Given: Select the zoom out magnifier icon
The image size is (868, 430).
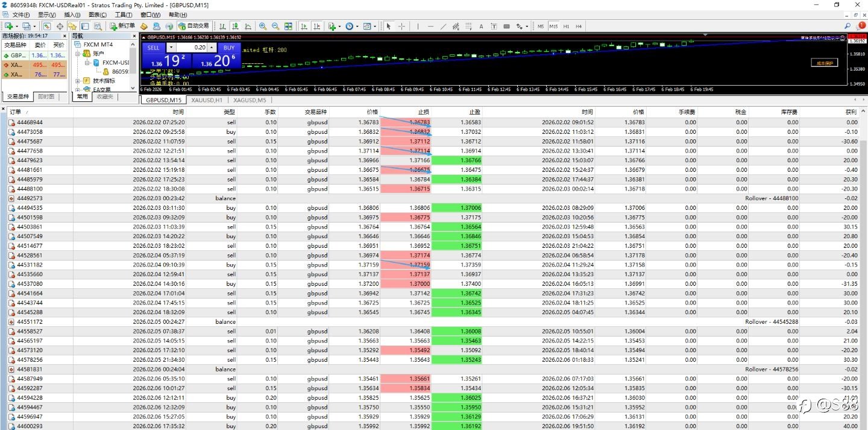Looking at the screenshot, I should pyautogui.click(x=275, y=27).
